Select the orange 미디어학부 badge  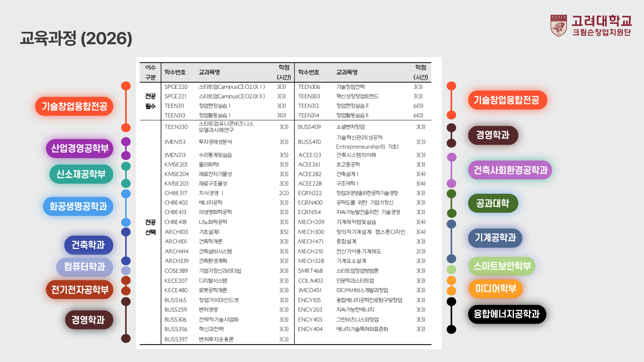pos(495,289)
